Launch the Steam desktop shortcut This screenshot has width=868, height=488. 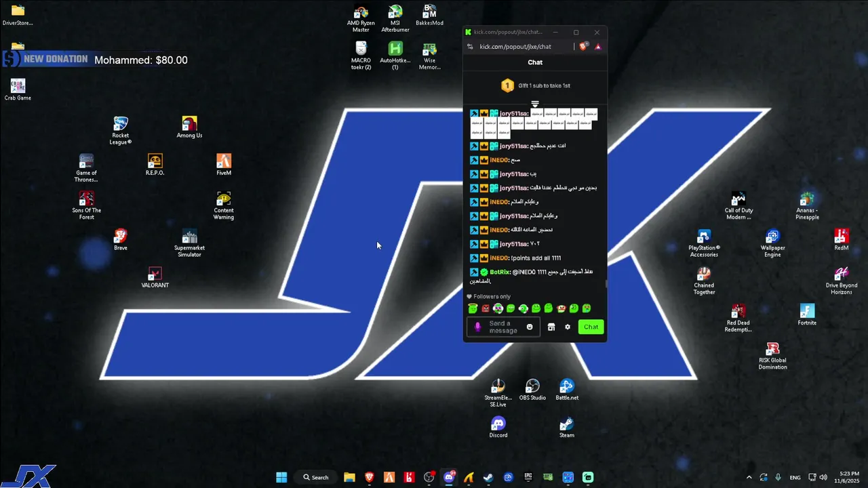567,427
